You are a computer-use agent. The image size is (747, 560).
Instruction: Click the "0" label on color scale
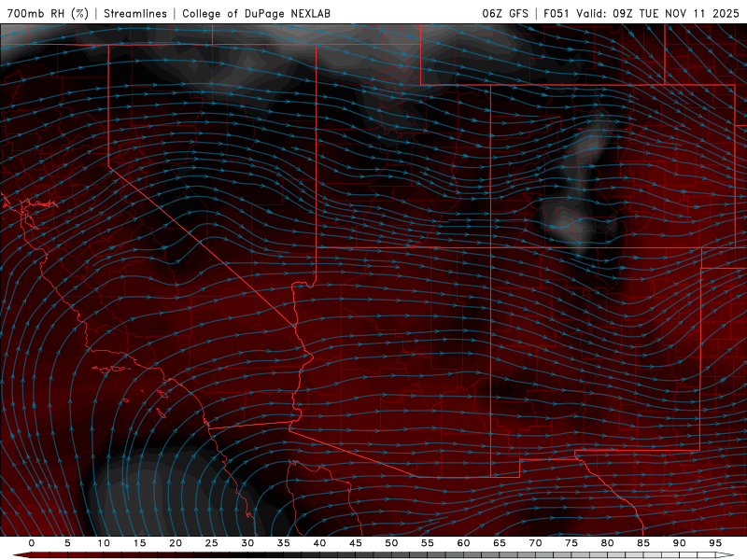(32, 543)
